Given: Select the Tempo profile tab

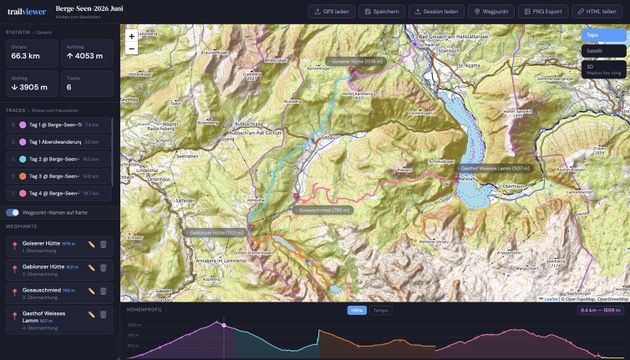Looking at the screenshot, I should 380,310.
